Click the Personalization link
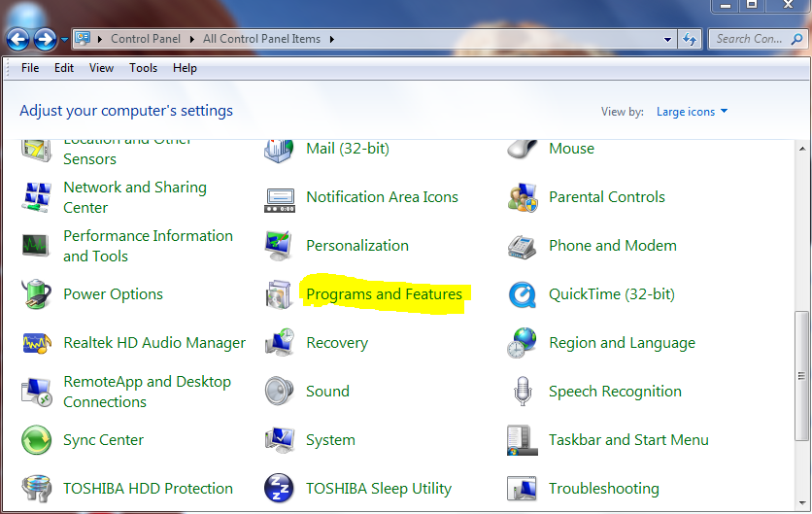812x514 pixels. tap(356, 246)
